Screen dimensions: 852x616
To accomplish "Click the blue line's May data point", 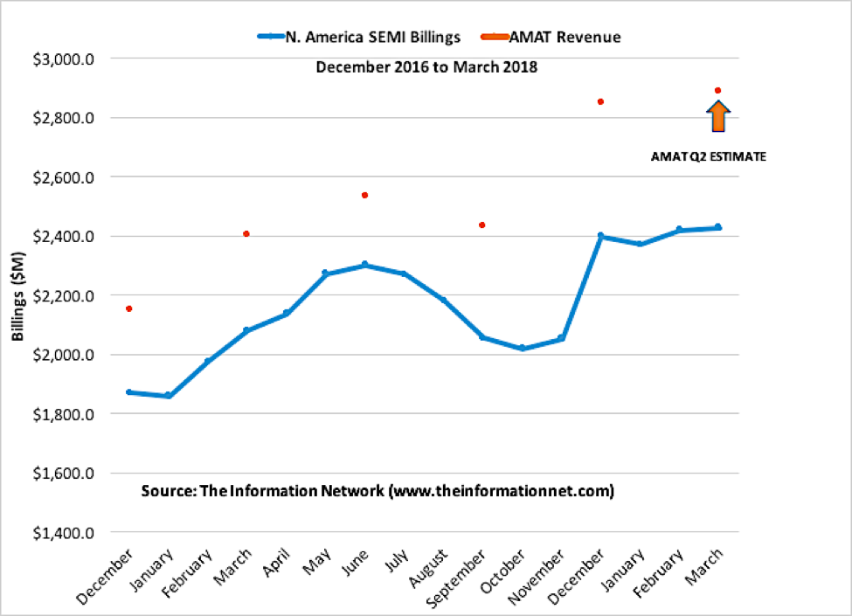I will 325,273.
